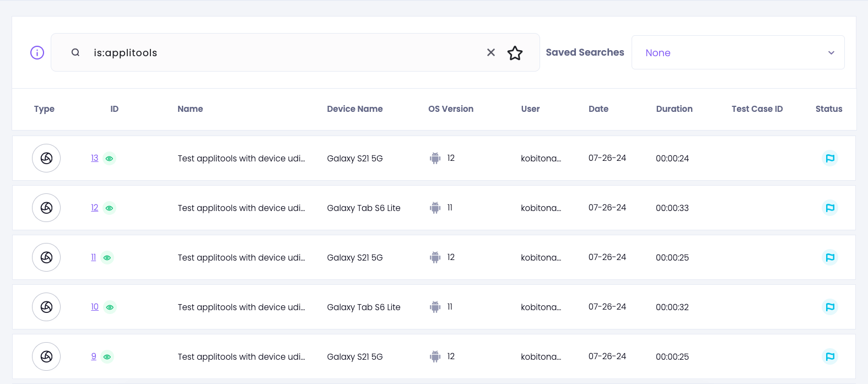Click the Status column header
Screen dimensions: 868x384
click(x=829, y=109)
